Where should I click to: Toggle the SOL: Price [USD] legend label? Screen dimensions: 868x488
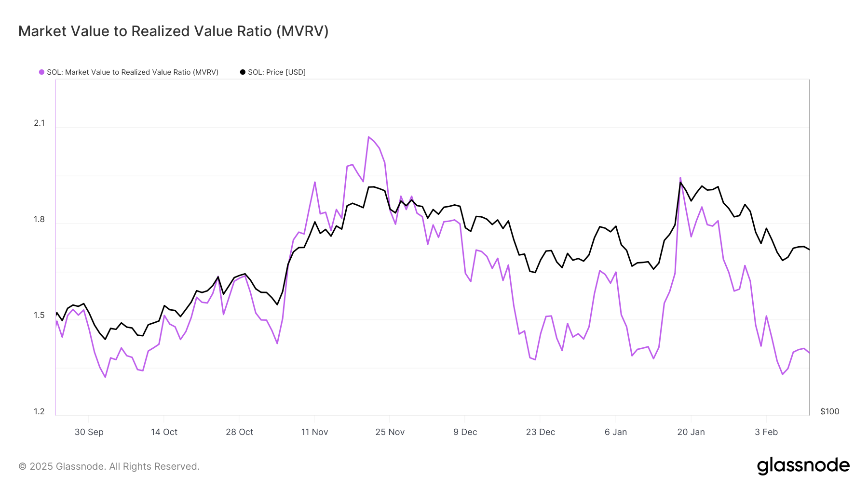click(x=277, y=72)
